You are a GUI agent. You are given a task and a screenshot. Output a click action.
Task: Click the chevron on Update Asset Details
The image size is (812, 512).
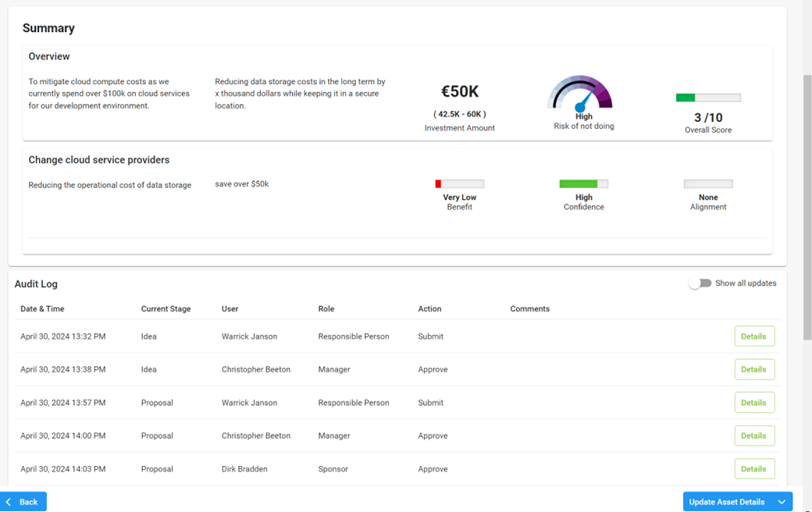tap(781, 501)
